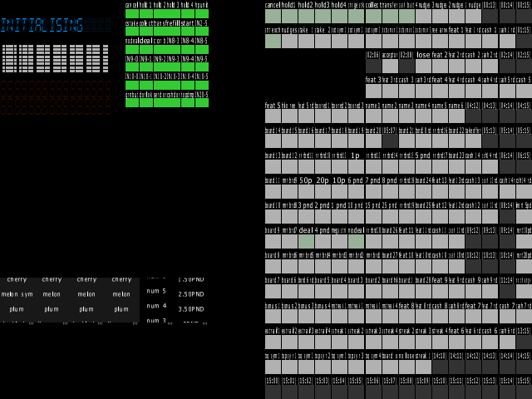Click the transfer lamp square
Viewport: 532px width, 399px height.
pyautogui.click(x=390, y=17)
